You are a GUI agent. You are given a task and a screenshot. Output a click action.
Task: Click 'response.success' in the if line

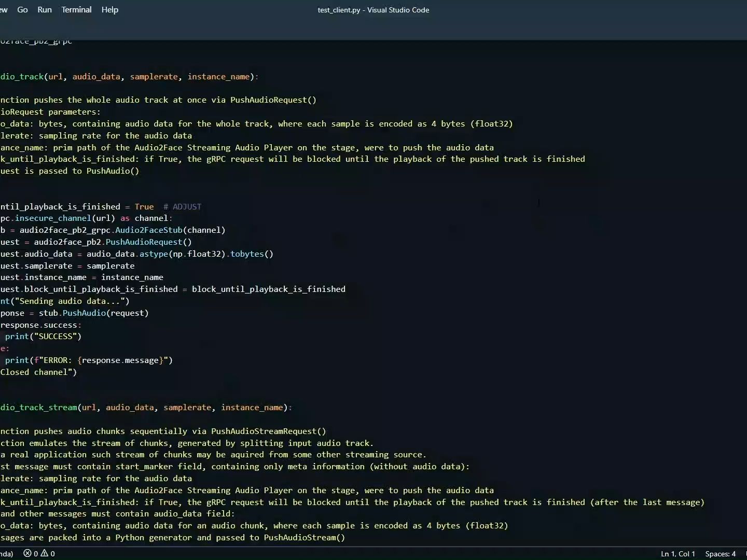pyautogui.click(x=39, y=325)
